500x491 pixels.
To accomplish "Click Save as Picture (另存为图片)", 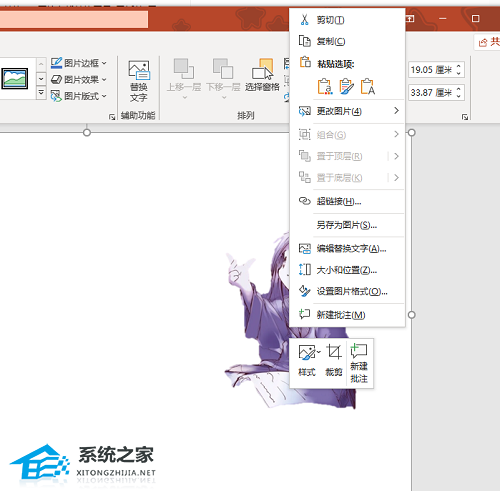I will pyautogui.click(x=347, y=225).
